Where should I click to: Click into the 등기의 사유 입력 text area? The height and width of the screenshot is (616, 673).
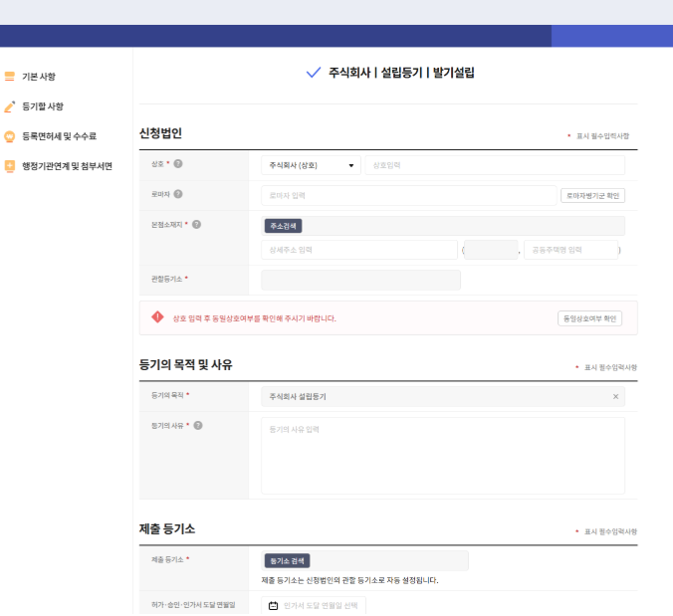point(443,455)
